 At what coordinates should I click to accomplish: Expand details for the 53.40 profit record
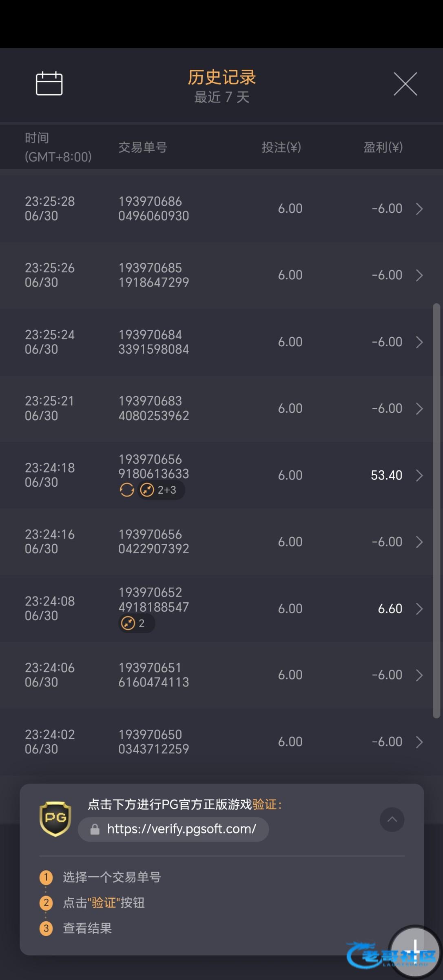coord(419,475)
